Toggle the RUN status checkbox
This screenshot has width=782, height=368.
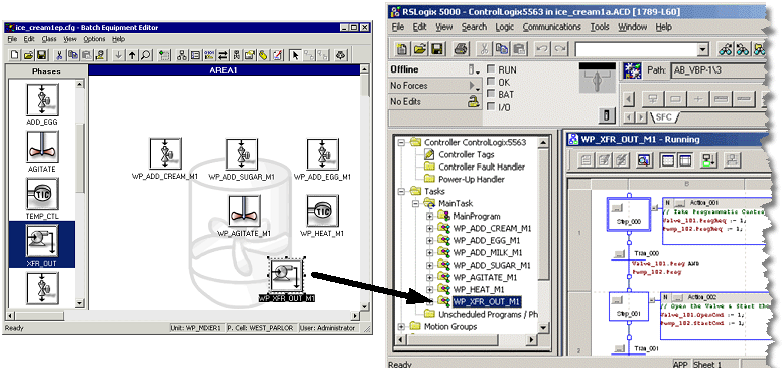(x=491, y=69)
